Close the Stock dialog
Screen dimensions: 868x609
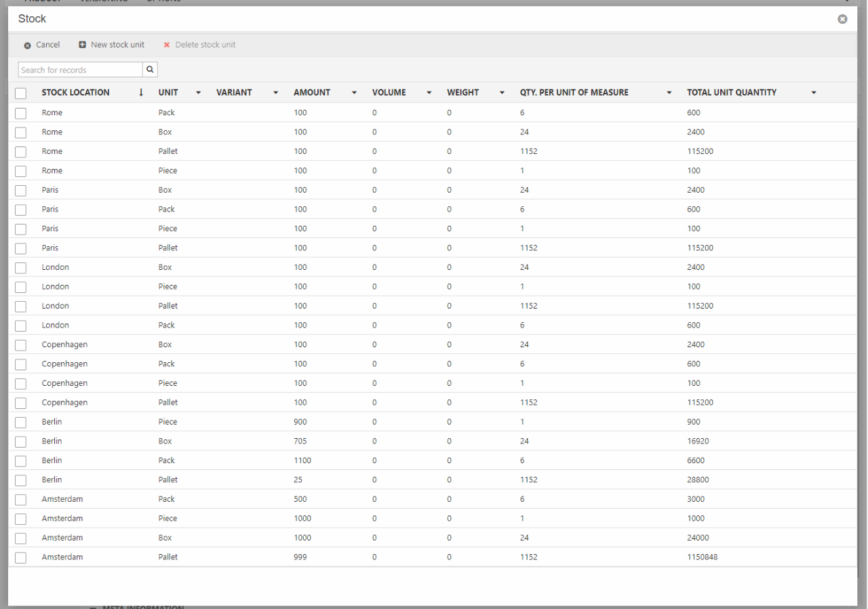(x=842, y=19)
